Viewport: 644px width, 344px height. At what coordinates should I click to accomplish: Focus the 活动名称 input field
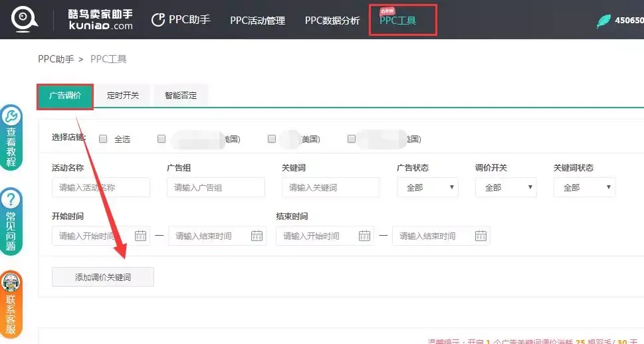coord(101,187)
